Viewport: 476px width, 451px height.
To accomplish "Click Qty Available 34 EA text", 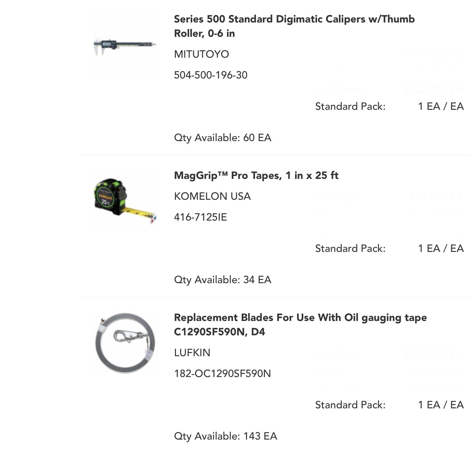I will (223, 280).
